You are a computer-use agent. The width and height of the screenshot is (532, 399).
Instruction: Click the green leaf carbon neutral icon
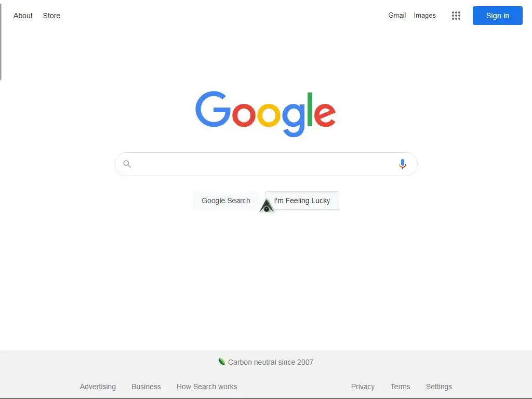point(222,362)
